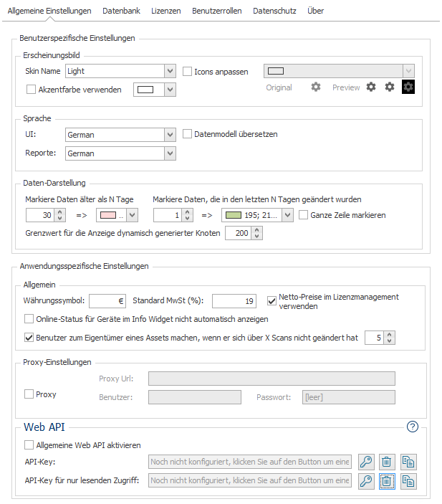This screenshot has height=504, width=442.
Task: Enable Akzentfarbe verwenden checkbox
Action: [31, 90]
